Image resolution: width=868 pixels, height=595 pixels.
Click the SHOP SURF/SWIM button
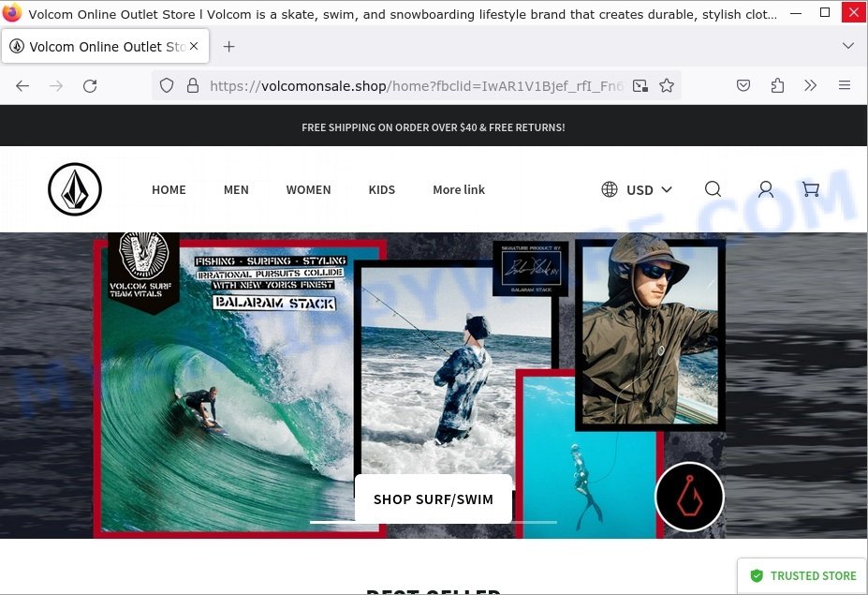pyautogui.click(x=433, y=498)
